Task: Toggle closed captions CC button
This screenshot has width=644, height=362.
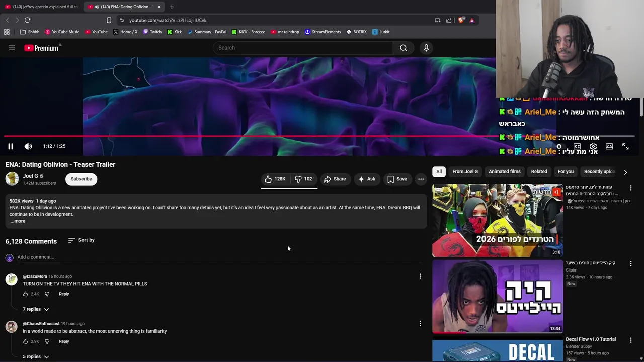Action: tap(577, 146)
